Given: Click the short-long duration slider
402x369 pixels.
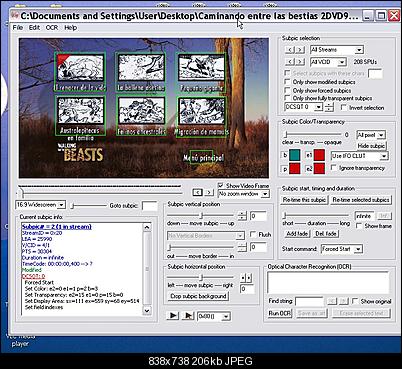Looking at the screenshot, I should pyautogui.click(x=316, y=216).
